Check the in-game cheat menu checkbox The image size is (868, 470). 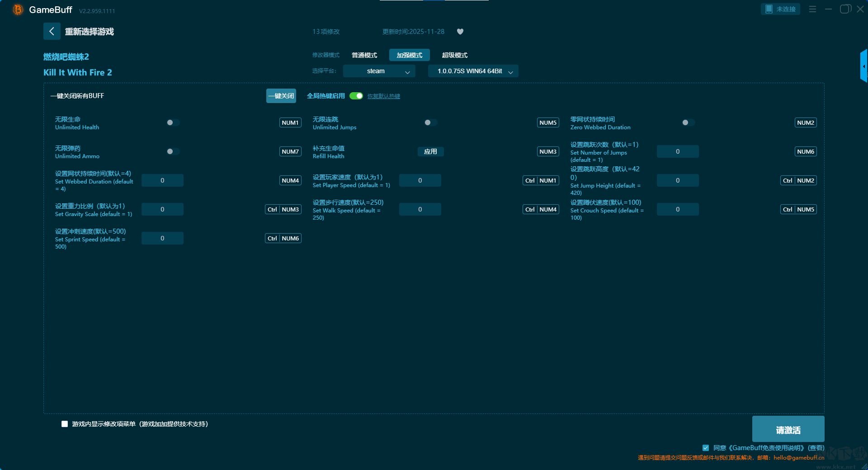pos(65,424)
